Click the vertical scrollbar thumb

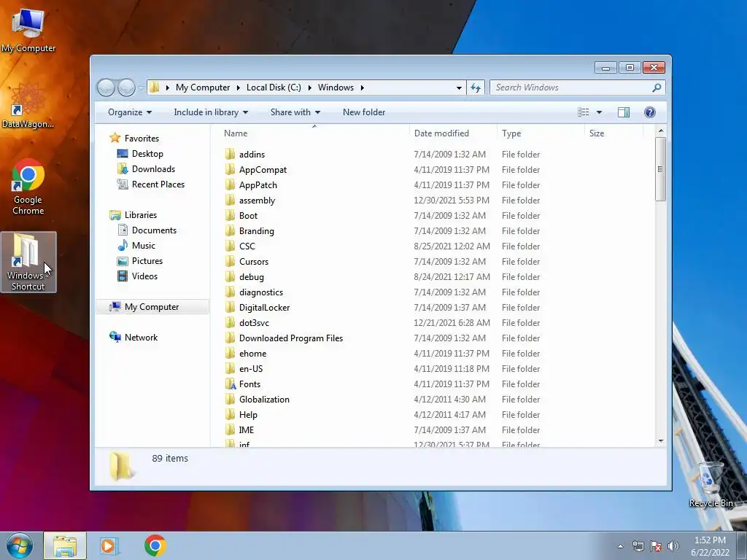point(660,169)
